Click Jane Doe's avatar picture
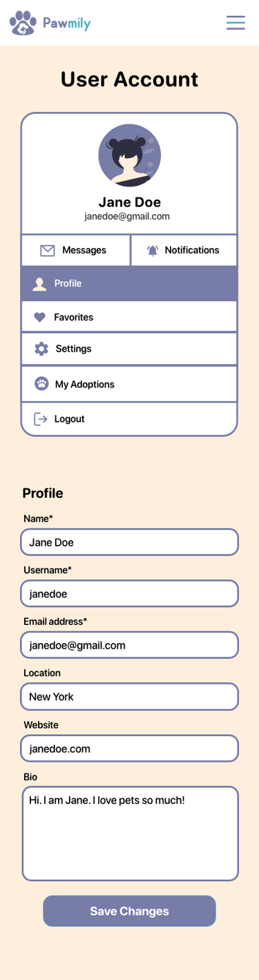The height and width of the screenshot is (980, 259). point(130,155)
